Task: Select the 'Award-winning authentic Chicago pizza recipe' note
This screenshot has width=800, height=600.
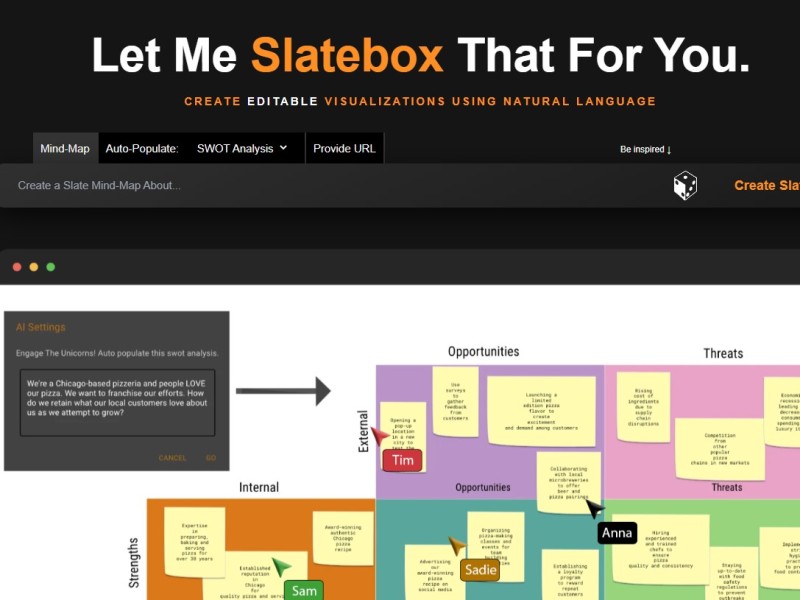Action: point(343,538)
